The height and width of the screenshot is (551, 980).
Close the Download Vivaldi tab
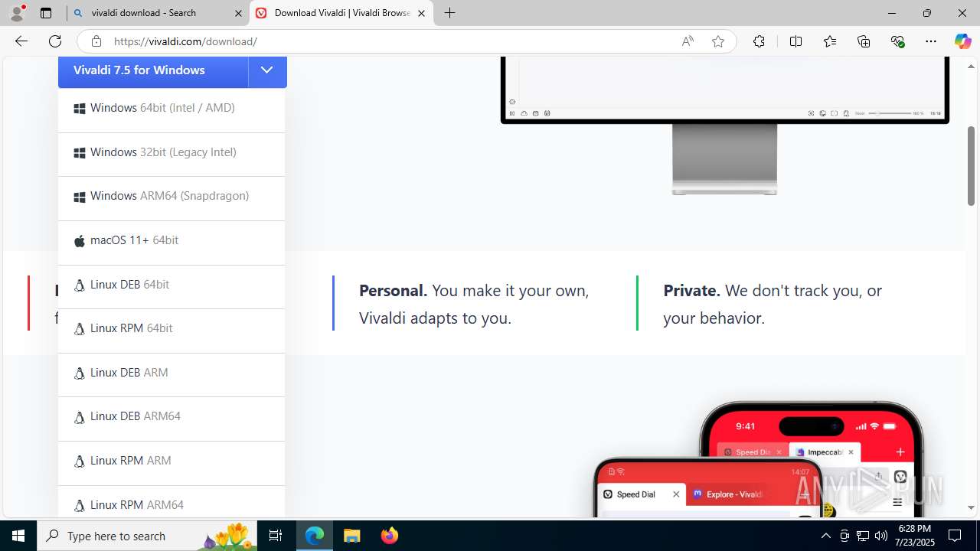pyautogui.click(x=421, y=13)
